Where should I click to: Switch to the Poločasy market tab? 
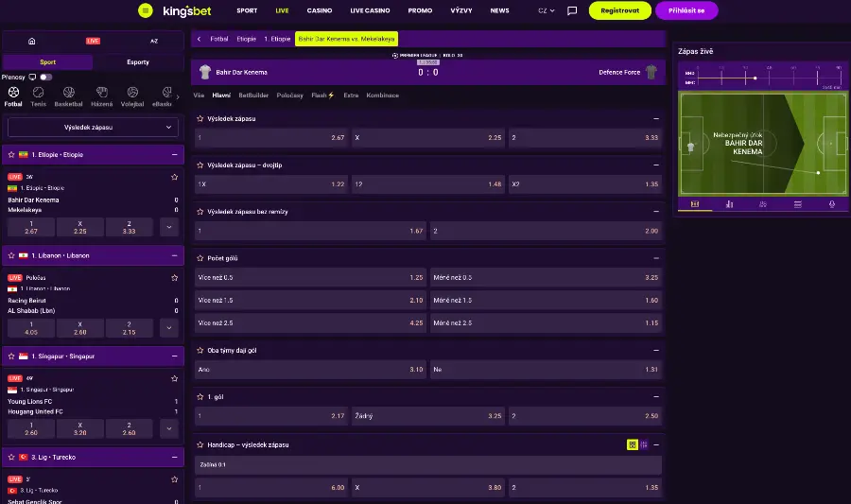point(290,96)
